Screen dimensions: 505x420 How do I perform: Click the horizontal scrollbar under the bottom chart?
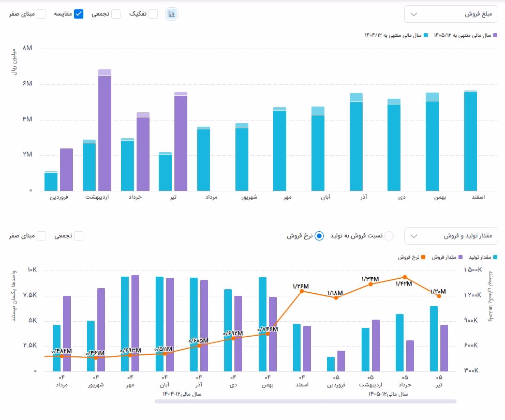click(305, 401)
